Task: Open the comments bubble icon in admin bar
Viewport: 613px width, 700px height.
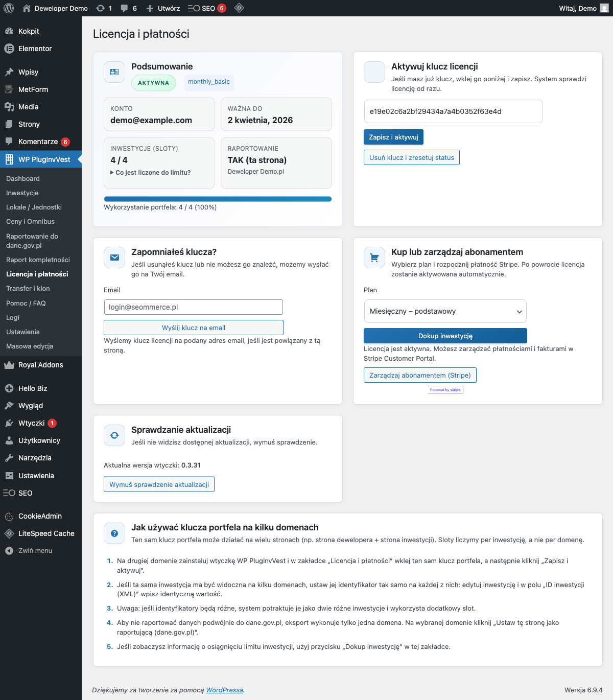Action: 125,8
